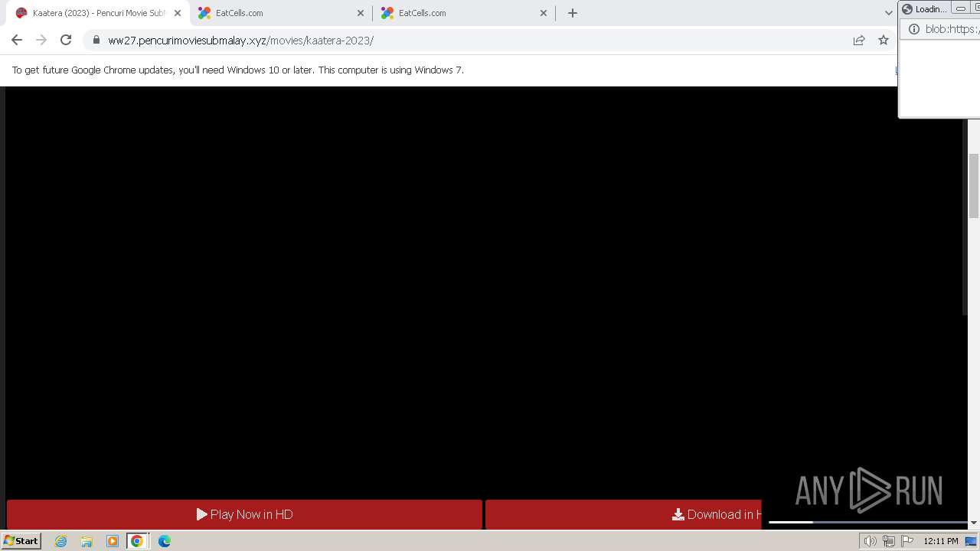
Task: Click the show desktop monitor icon
Action: (x=971, y=541)
